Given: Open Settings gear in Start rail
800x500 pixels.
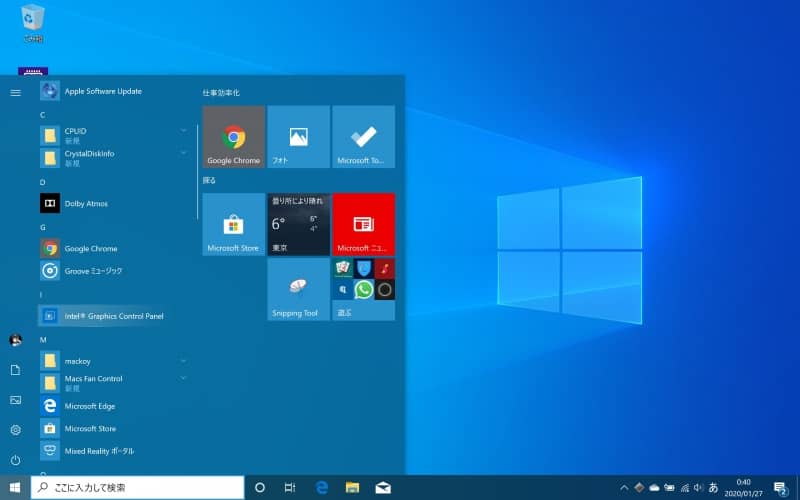Looking at the screenshot, I should [15, 430].
